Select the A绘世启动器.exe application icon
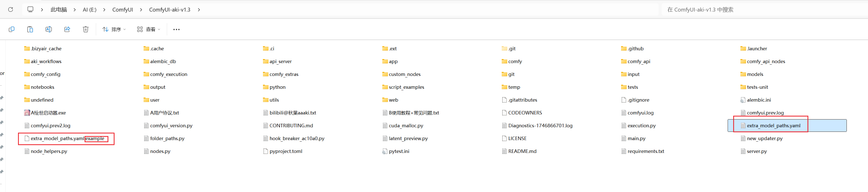Screen dimensions: 868x192 click(x=27, y=112)
